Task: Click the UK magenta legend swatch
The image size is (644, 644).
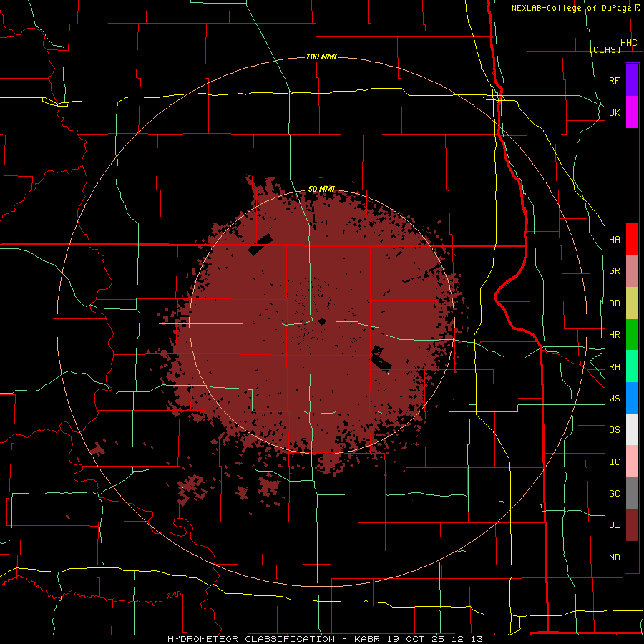Action: pyautogui.click(x=632, y=112)
